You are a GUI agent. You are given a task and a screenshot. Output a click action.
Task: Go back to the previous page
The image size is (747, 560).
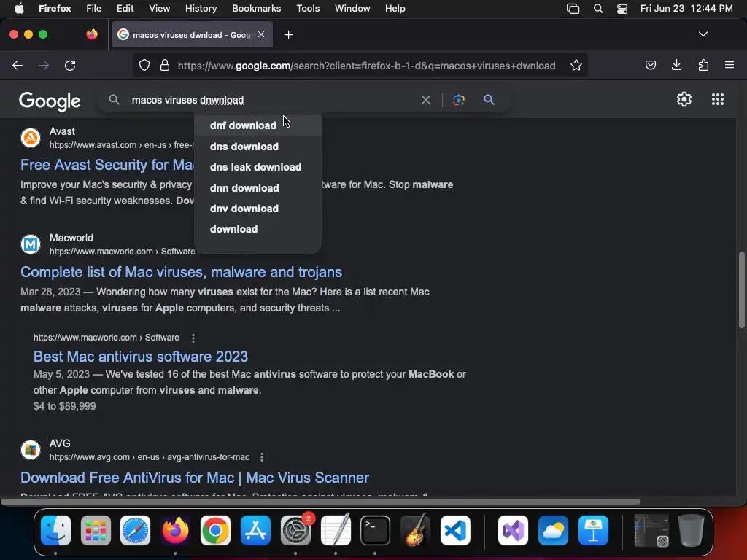[x=18, y=65]
